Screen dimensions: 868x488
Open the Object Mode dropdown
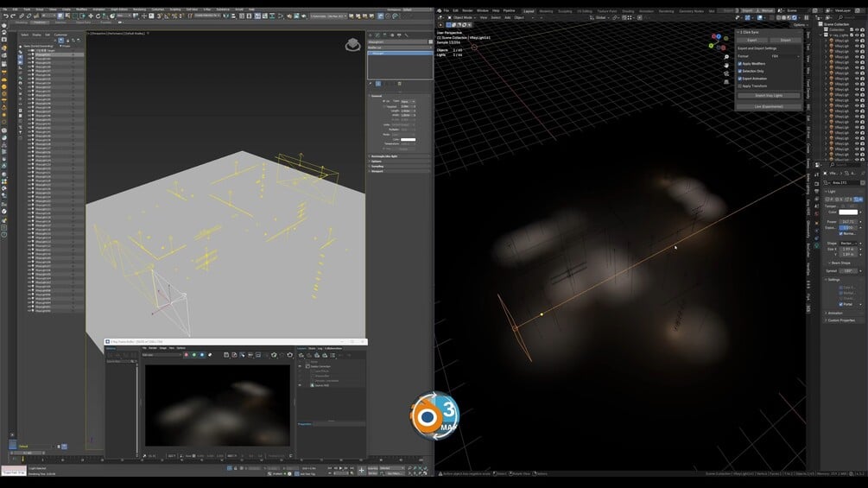(463, 17)
